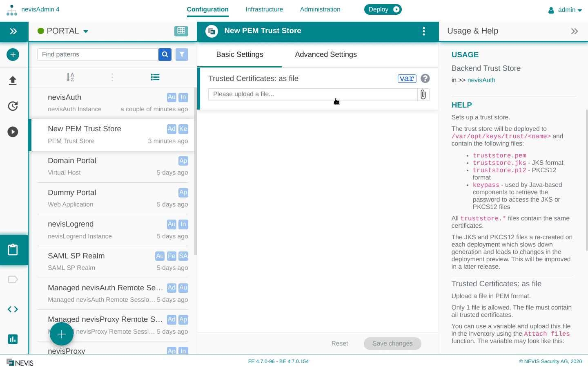588x368 pixels.
Task: Open the code brackets icon in sidebar
Action: 13,310
